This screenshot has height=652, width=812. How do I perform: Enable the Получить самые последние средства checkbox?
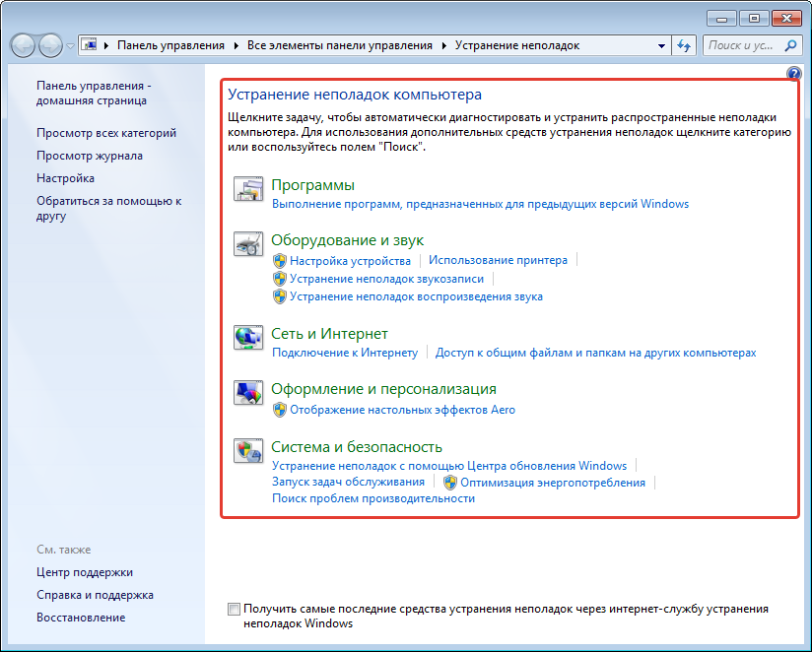235,609
